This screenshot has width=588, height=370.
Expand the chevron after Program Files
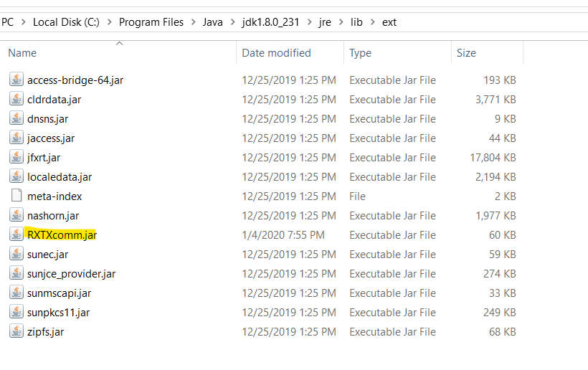click(194, 22)
